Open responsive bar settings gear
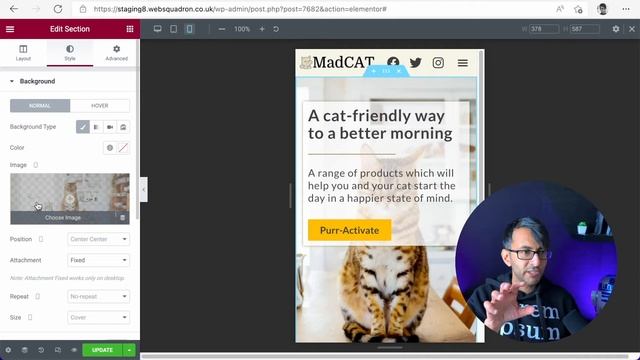This screenshot has height=360, width=640. (616, 29)
